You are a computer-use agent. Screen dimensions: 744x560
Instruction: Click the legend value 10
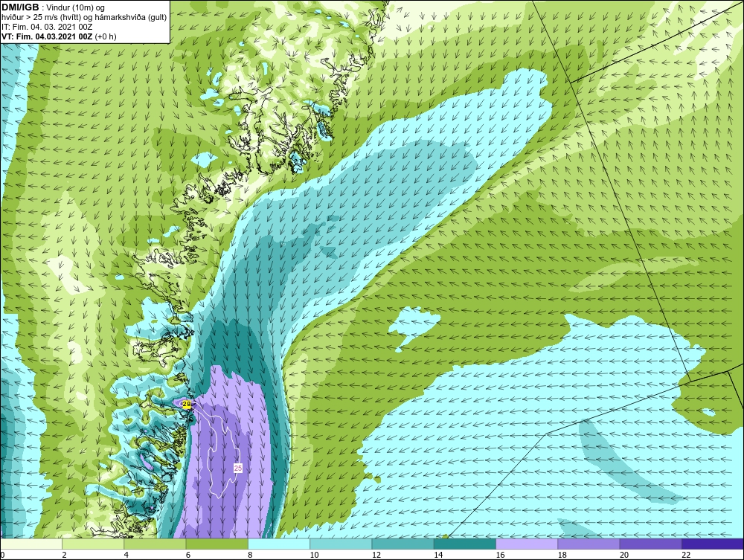[x=314, y=556]
